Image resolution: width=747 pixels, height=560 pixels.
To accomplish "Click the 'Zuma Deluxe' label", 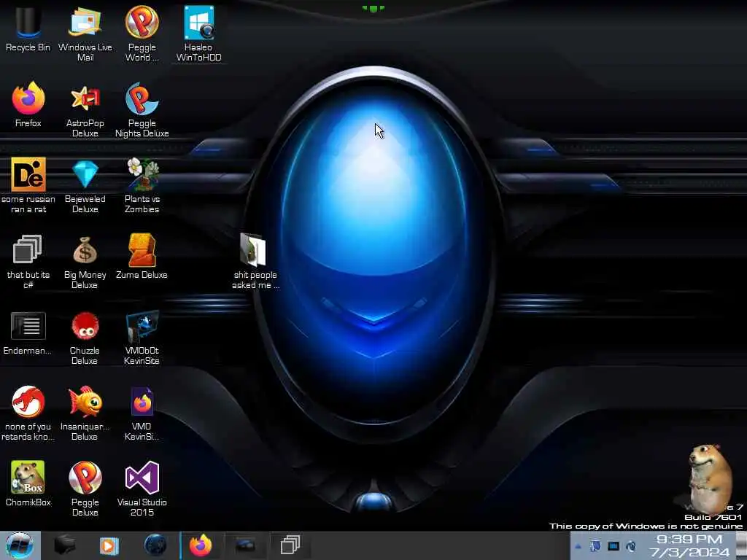I will [x=142, y=275].
